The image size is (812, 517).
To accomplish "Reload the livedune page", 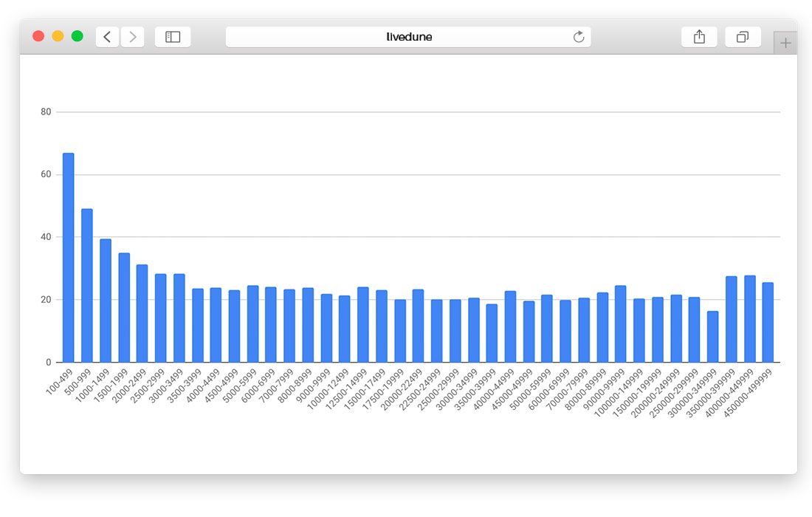I will pos(579,37).
